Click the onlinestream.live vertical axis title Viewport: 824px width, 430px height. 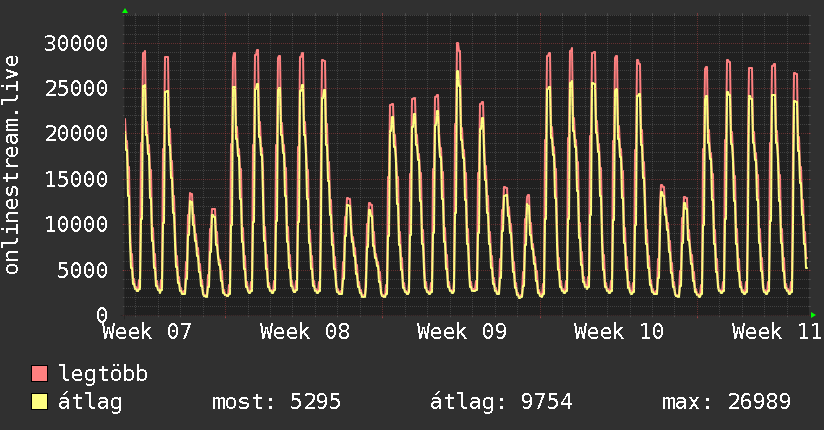tap(12, 165)
